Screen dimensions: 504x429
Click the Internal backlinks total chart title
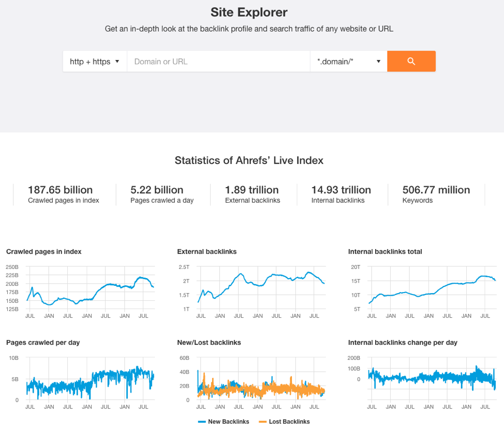tap(385, 252)
